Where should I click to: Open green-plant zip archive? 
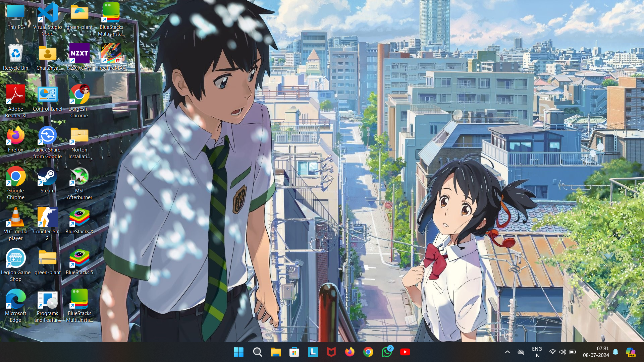(x=47, y=262)
